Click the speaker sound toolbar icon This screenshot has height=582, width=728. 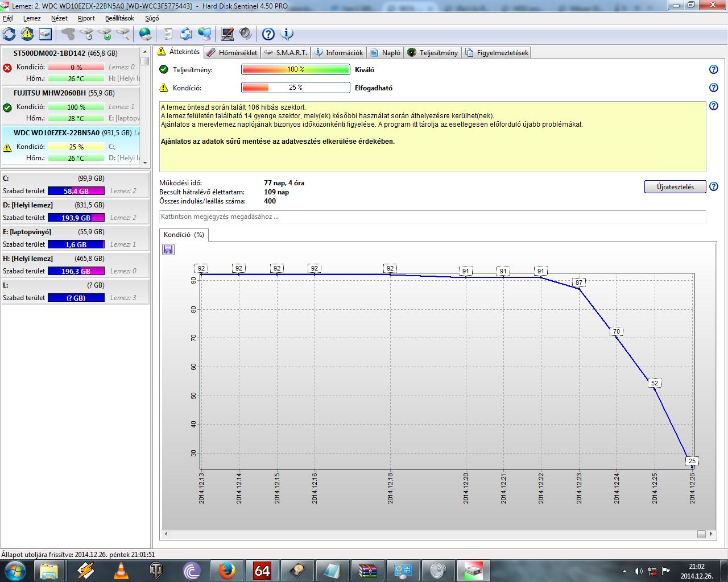point(246,34)
